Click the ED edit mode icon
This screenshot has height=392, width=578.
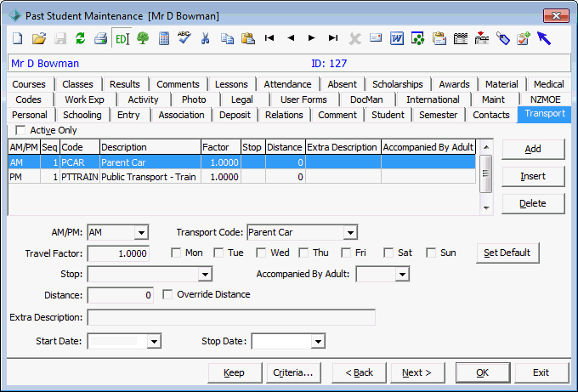click(122, 38)
